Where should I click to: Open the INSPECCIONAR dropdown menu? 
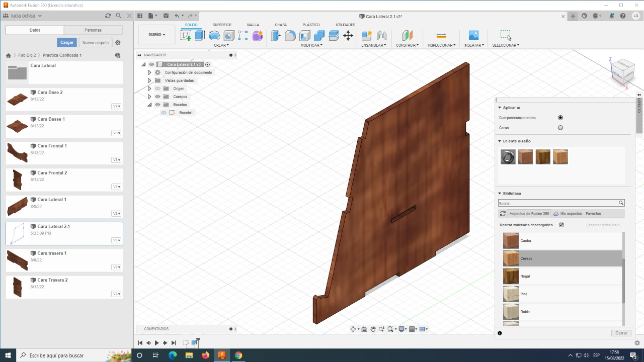pos(441,45)
